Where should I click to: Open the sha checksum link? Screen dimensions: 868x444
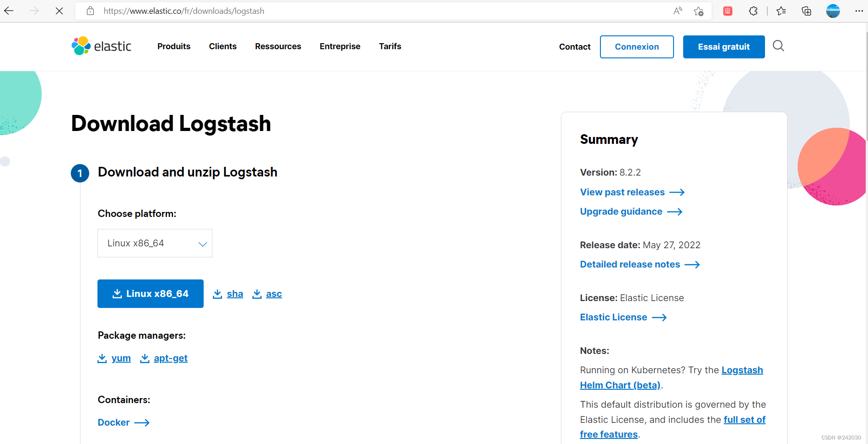235,294
